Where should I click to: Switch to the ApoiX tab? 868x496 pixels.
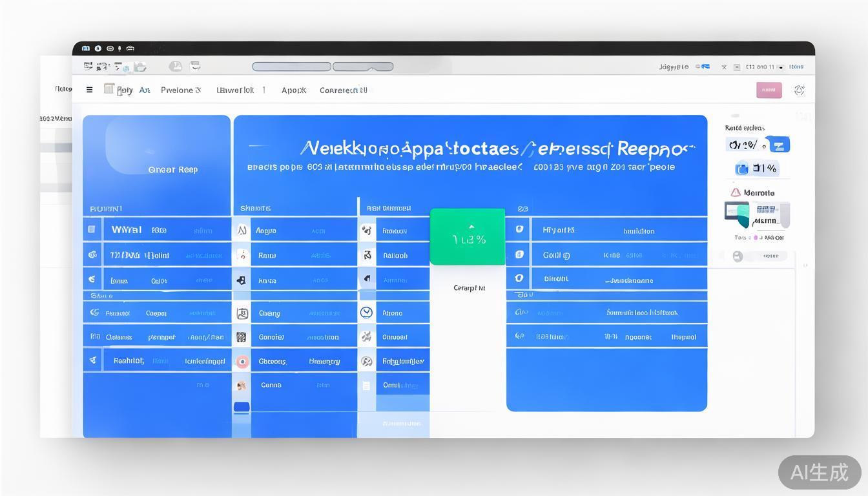tap(293, 90)
